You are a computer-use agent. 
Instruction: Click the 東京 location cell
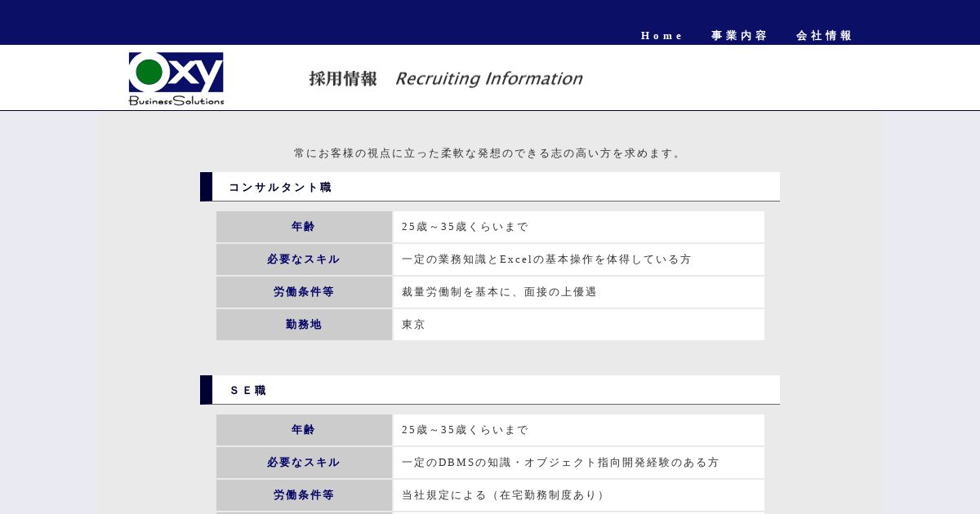[579, 325]
